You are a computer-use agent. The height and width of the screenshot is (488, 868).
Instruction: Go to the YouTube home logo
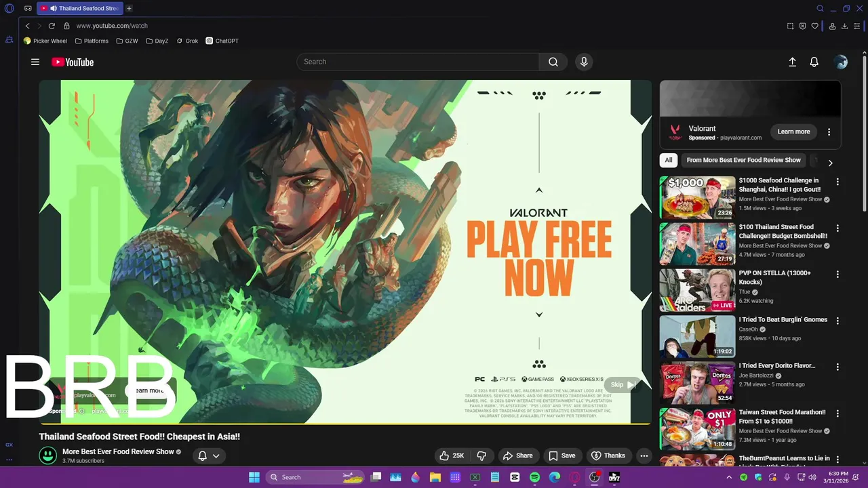click(73, 62)
